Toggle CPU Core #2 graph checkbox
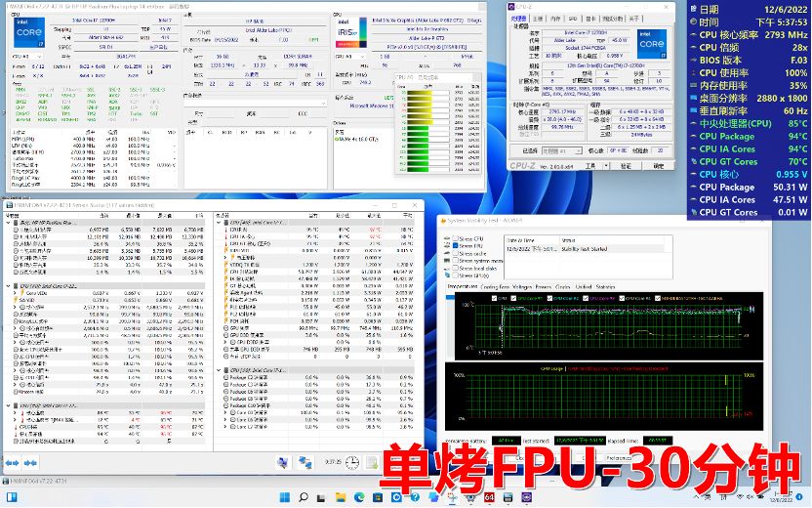 click(549, 298)
